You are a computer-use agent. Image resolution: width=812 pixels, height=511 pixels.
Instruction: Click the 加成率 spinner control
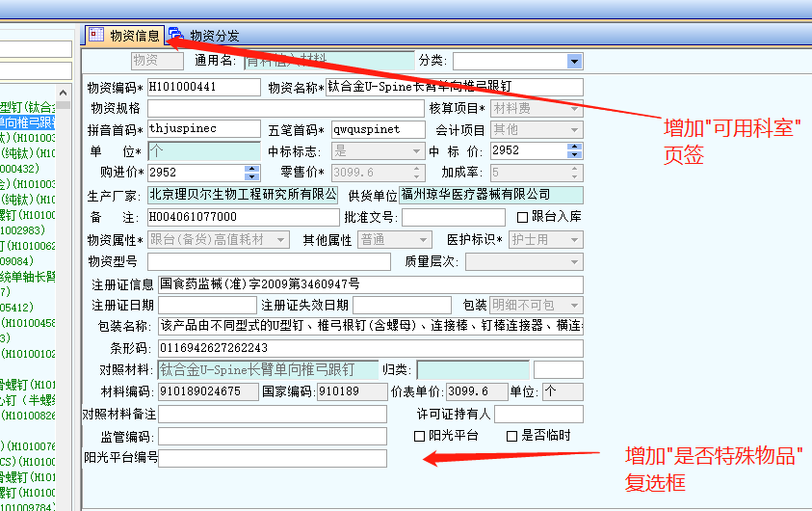[574, 173]
